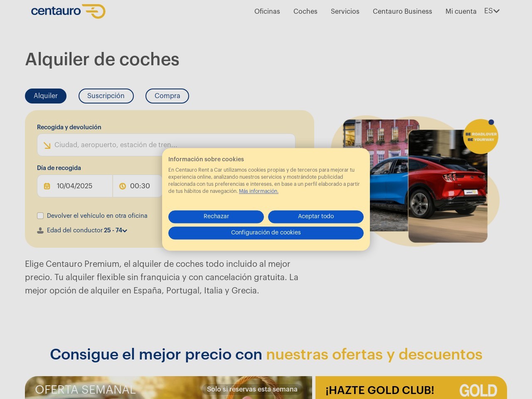
Task: Click the Centauro logo
Action: coord(68,11)
